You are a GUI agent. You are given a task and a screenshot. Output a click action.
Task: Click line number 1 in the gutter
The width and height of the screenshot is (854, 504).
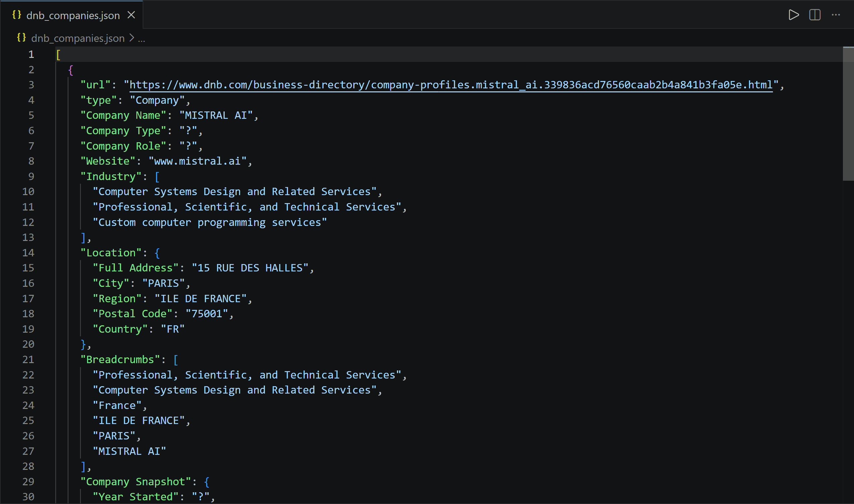click(31, 54)
